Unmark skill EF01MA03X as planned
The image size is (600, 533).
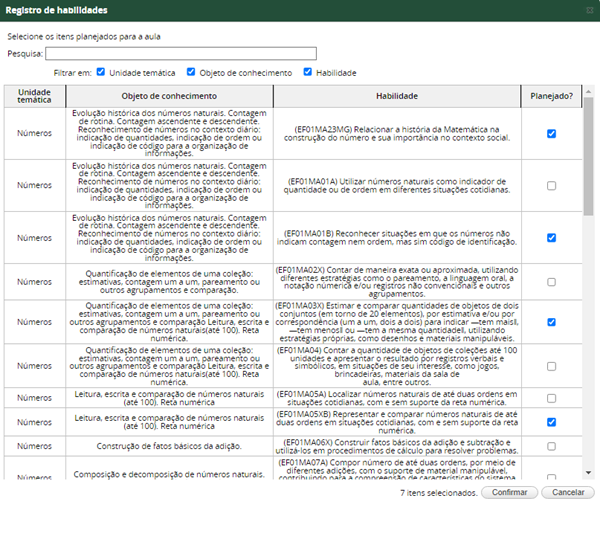552,322
